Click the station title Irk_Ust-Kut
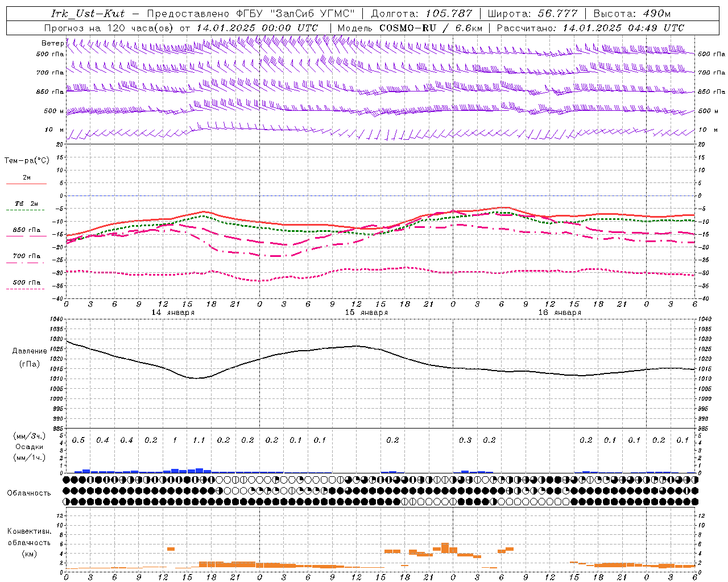The image size is (728, 582). tap(88, 14)
